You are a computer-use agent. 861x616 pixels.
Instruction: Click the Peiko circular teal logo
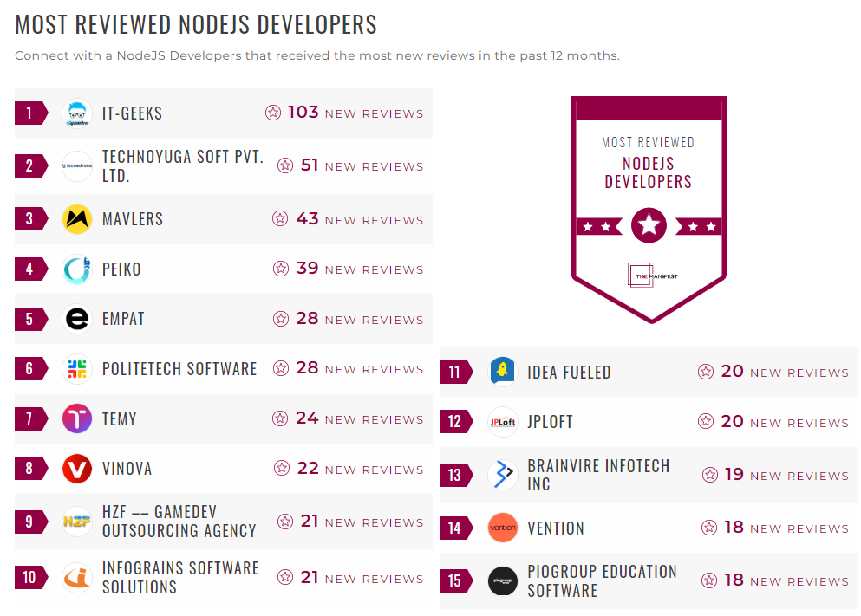pos(75,269)
